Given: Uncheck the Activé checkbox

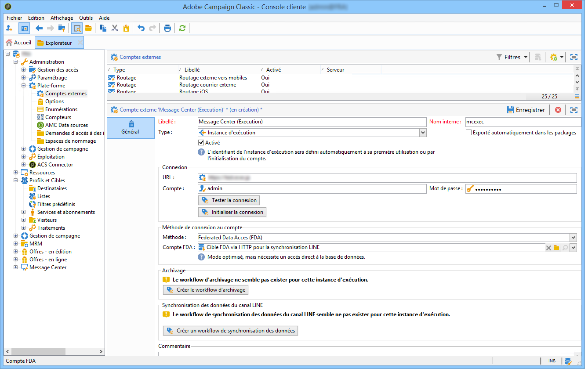Looking at the screenshot, I should (x=202, y=143).
